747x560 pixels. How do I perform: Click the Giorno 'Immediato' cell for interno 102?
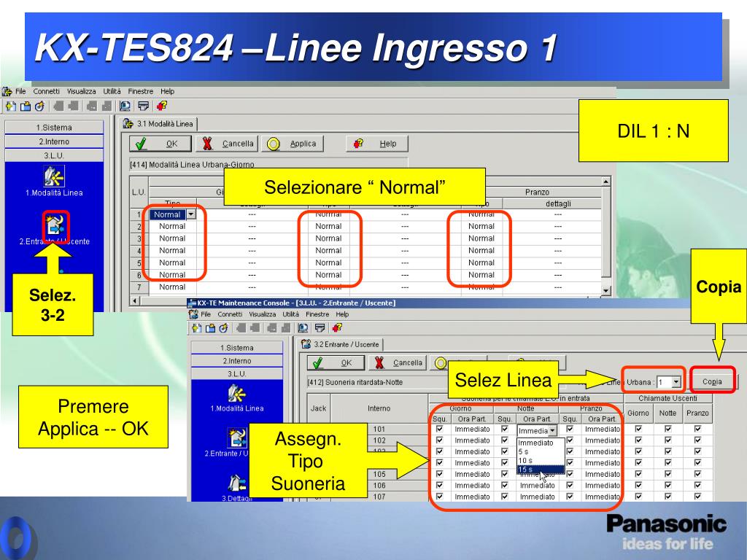point(472,440)
